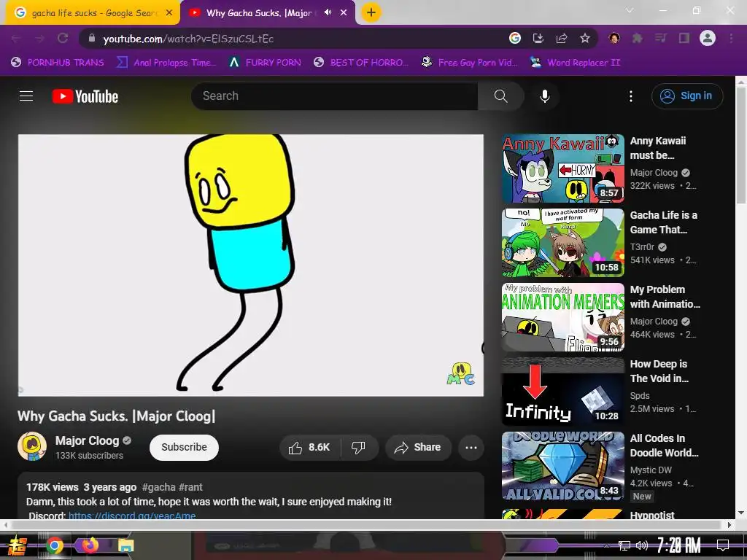Share this page from the address bar
Image resolution: width=747 pixels, height=560 pixels.
562,39
